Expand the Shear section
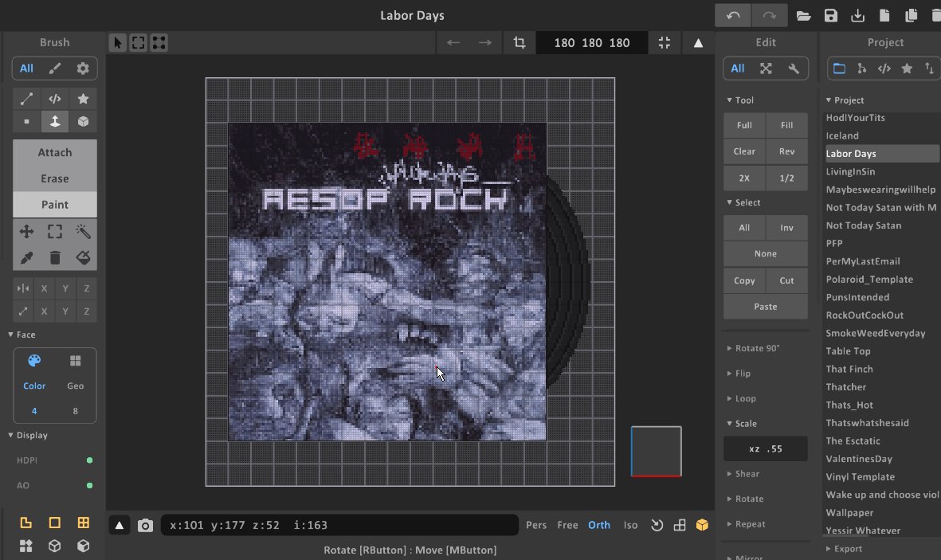 (743, 474)
